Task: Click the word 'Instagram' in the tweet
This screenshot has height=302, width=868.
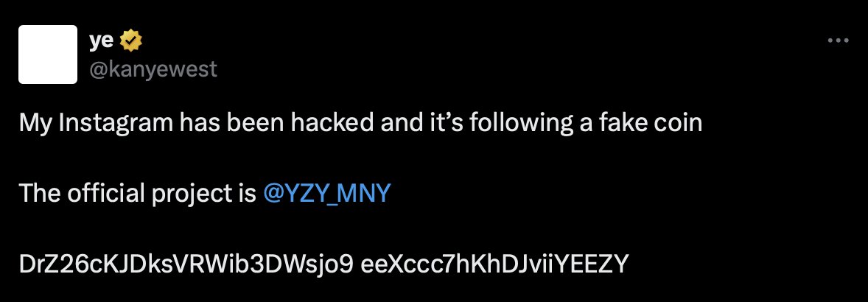Action: (116, 124)
